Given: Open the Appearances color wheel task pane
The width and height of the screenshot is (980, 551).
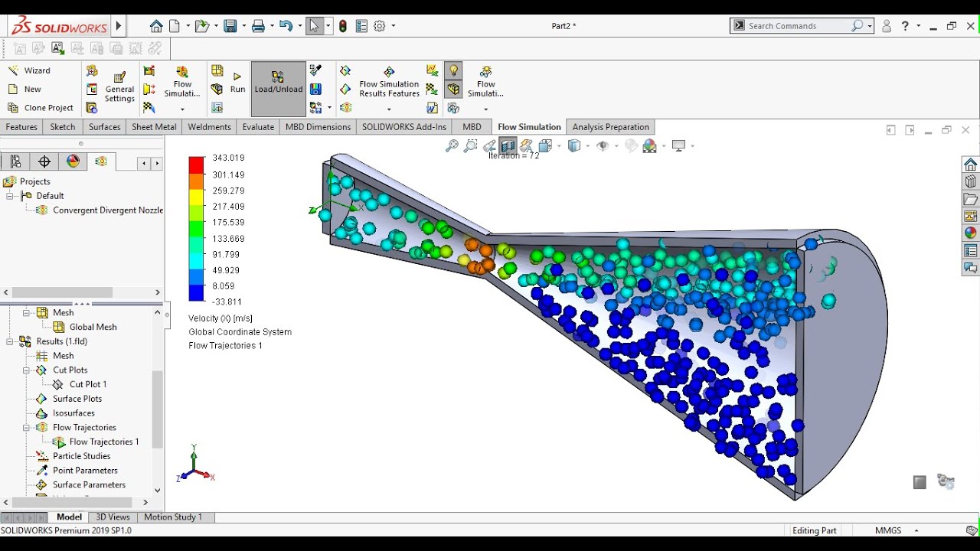Looking at the screenshot, I should click(x=971, y=233).
